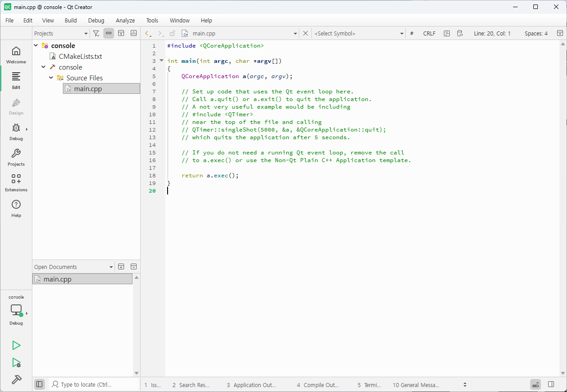The width and height of the screenshot is (567, 392).
Task: Click the file lock icon in editor toolbar
Action: point(172,33)
